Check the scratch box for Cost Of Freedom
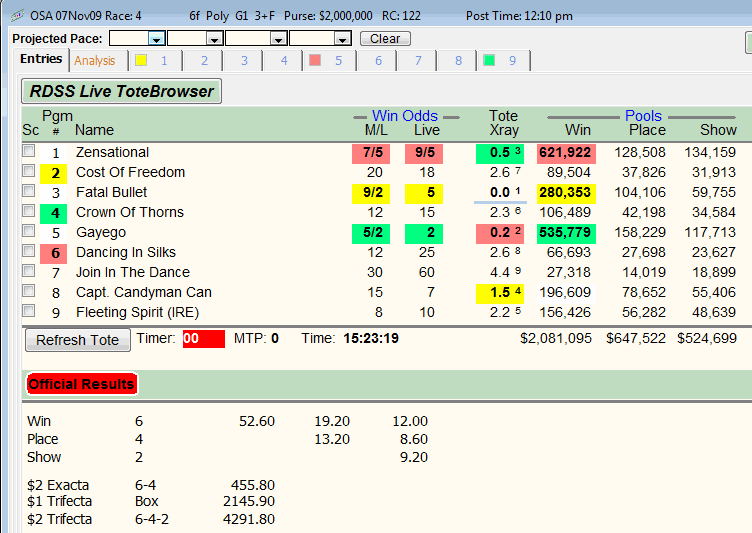Image resolution: width=752 pixels, height=533 pixels. tap(29, 171)
